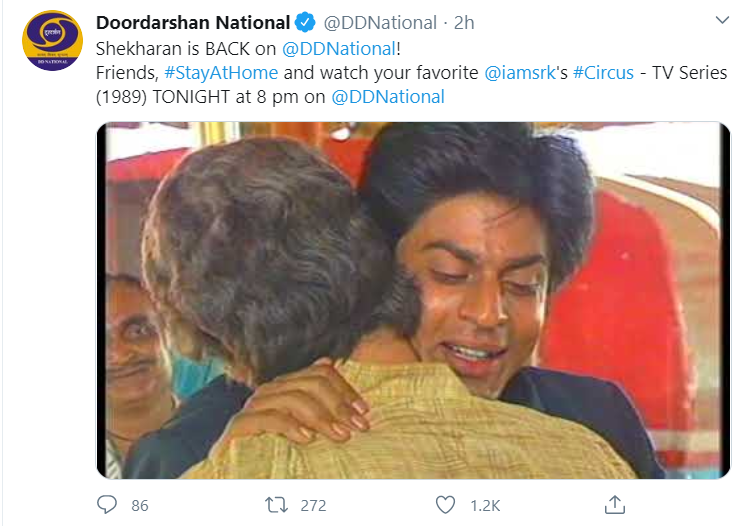The width and height of the screenshot is (751, 526).
Task: Open the 2h timestamp link
Action: point(464,22)
